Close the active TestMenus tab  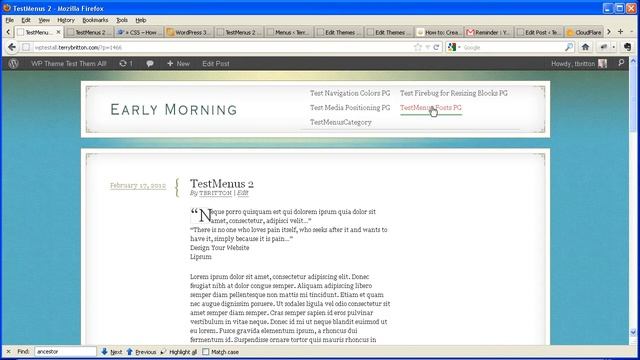point(58,32)
